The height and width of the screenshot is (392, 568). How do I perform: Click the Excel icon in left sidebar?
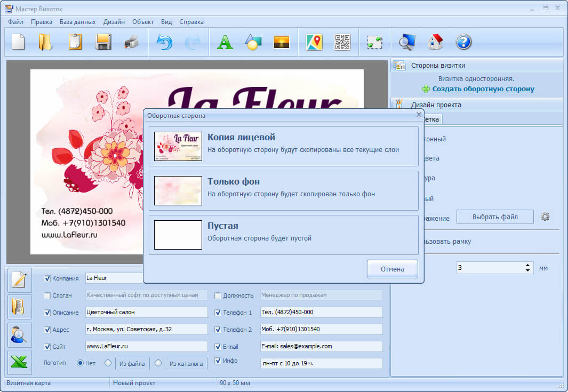tap(19, 362)
